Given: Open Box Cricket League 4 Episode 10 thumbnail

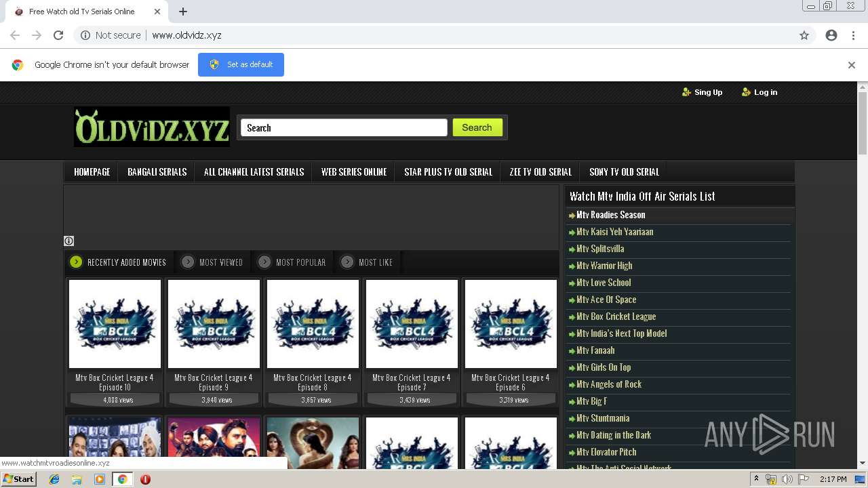Looking at the screenshot, I should point(115,324).
